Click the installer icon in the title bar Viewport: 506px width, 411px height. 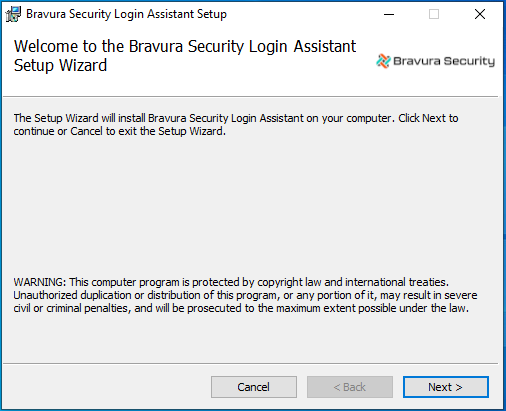point(13,14)
